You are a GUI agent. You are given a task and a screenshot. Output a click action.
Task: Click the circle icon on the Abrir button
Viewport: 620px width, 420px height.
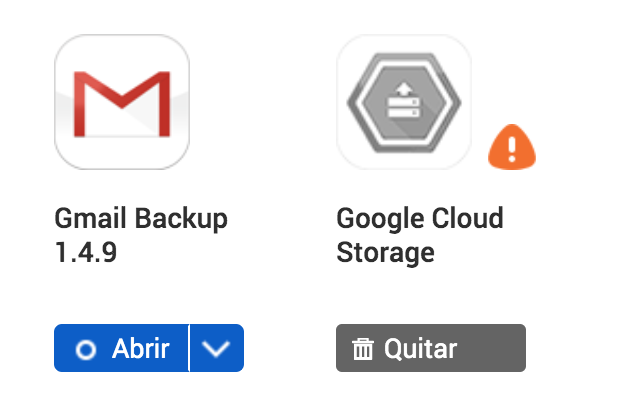coord(86,349)
